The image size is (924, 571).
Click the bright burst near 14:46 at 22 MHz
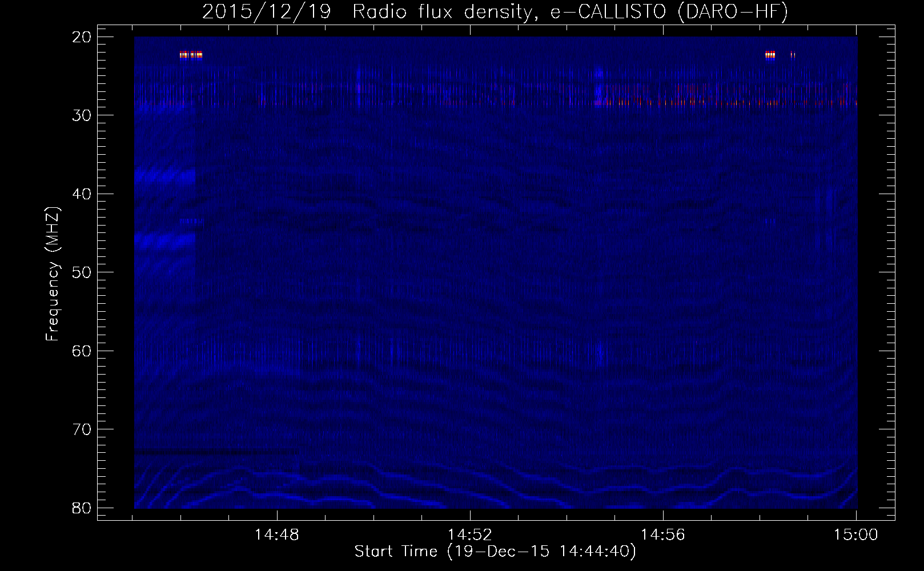(x=191, y=55)
